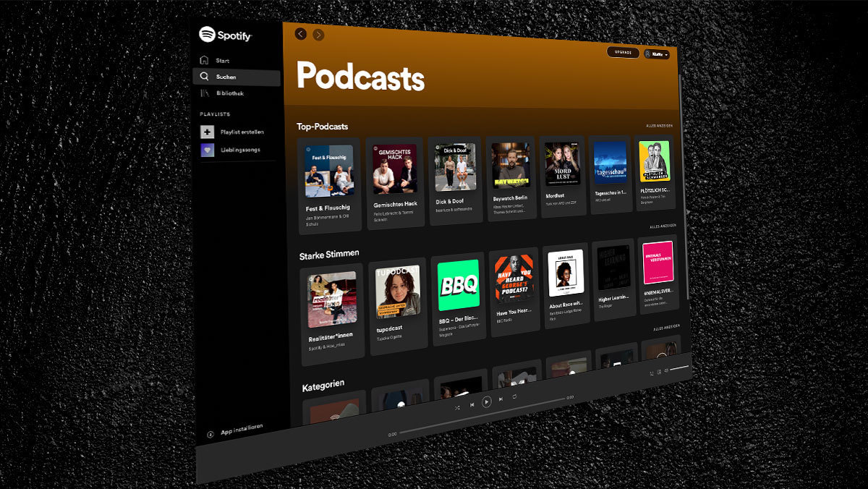The image size is (868, 489).
Task: Open the pink #Niemalsvergessen podcast cover
Action: click(x=658, y=262)
